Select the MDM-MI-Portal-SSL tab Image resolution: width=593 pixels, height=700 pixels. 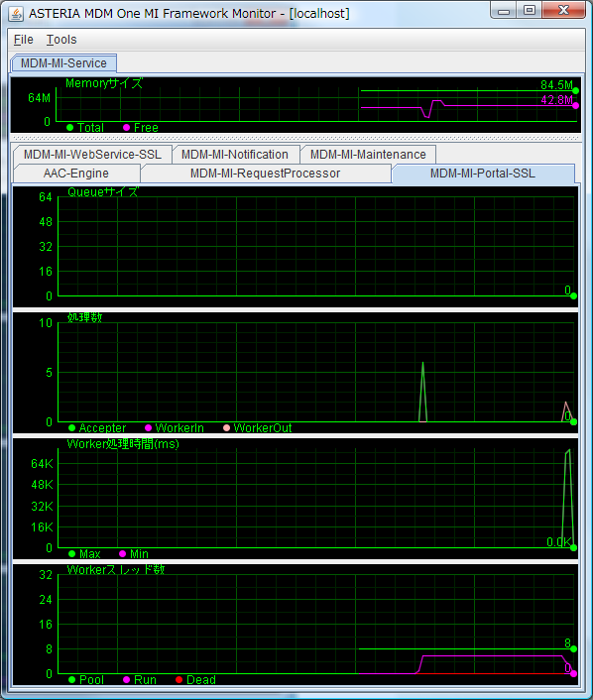coord(483,174)
